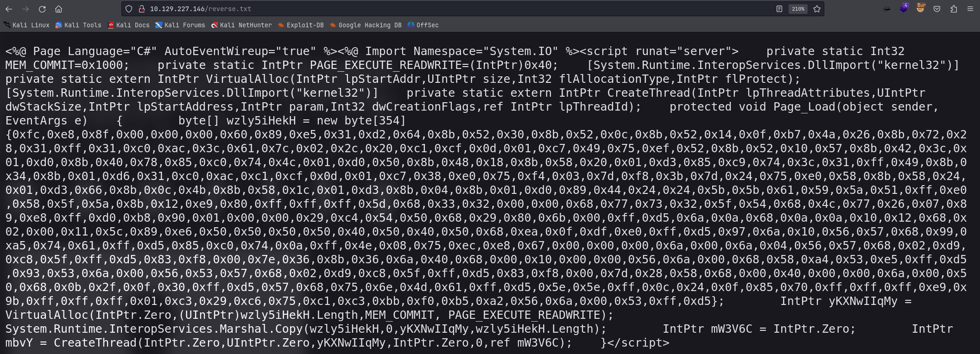
Task: Click the text 'runat="server">'
Action: pos(687,51)
